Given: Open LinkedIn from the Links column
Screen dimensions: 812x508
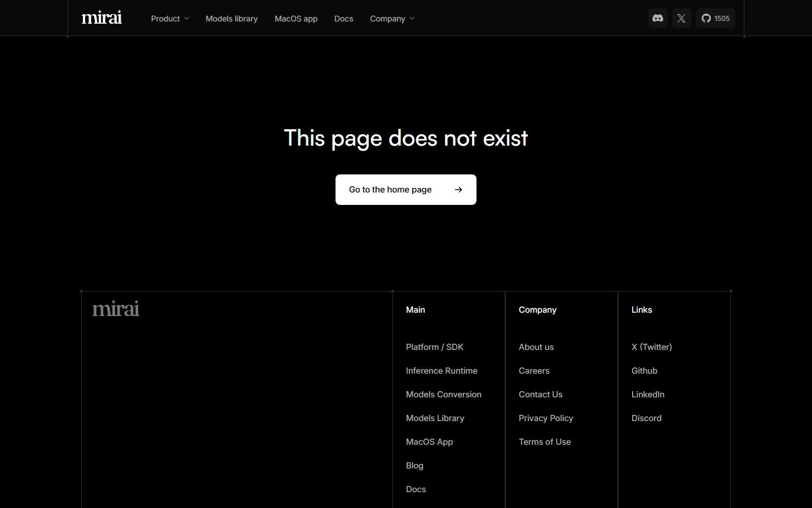Looking at the screenshot, I should pyautogui.click(x=647, y=395).
